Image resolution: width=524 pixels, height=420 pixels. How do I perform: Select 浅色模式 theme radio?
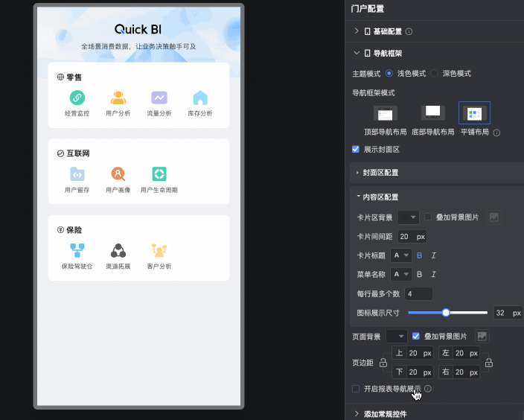coord(389,73)
